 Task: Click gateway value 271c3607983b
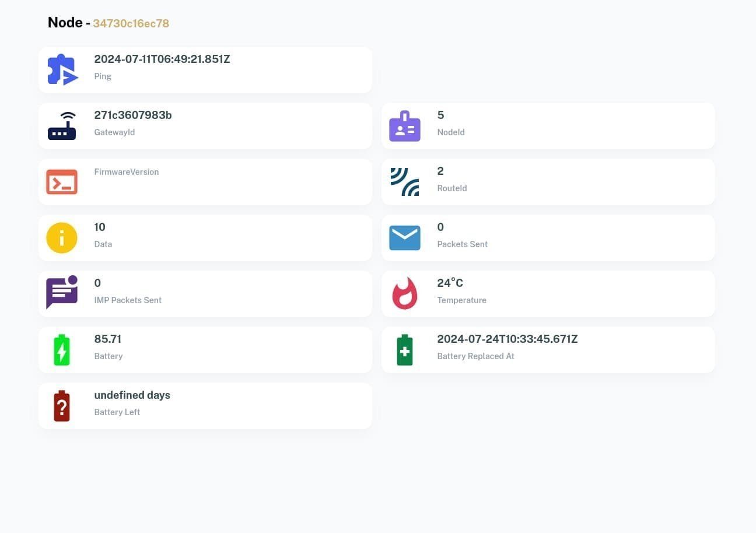coord(133,115)
